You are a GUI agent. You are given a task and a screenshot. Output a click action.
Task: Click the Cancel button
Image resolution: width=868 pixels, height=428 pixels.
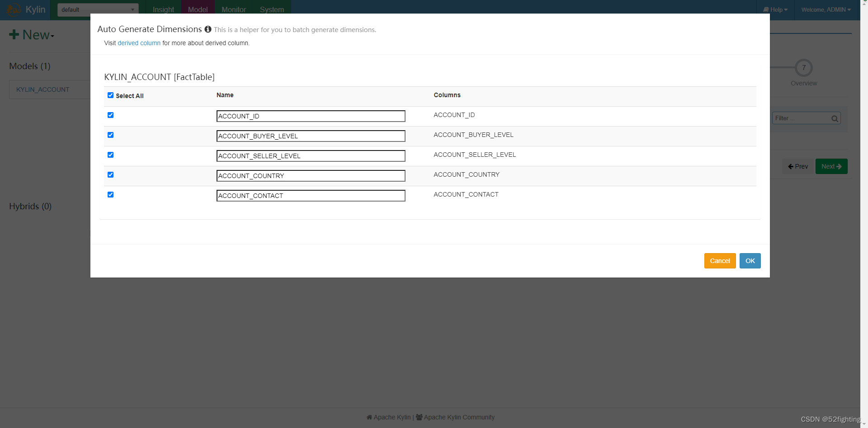pyautogui.click(x=720, y=261)
